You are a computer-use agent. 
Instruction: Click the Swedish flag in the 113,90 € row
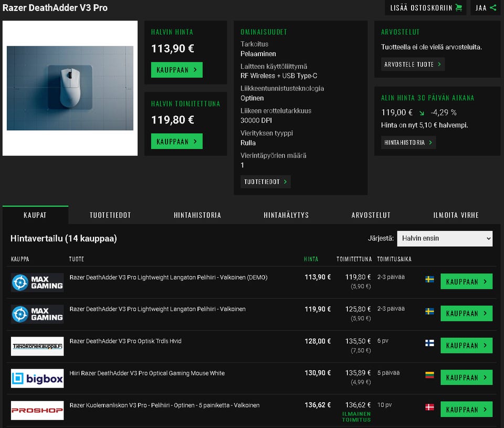[x=430, y=279]
